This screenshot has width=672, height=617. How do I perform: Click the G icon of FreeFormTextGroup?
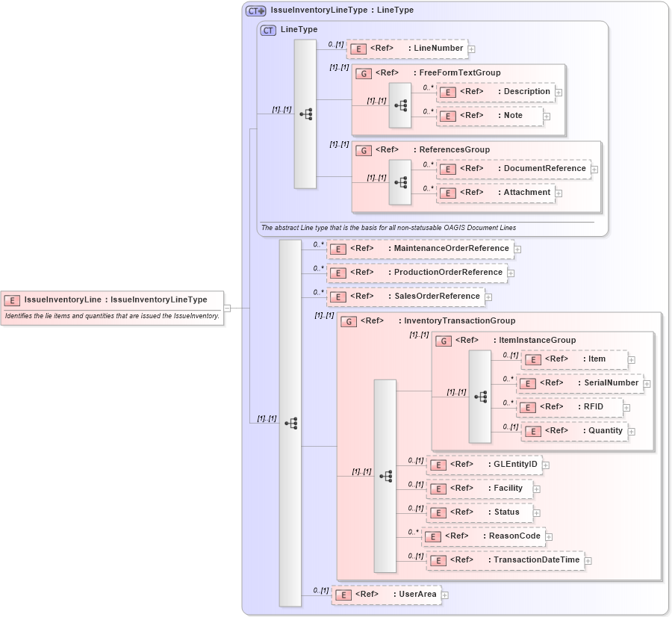tap(364, 72)
